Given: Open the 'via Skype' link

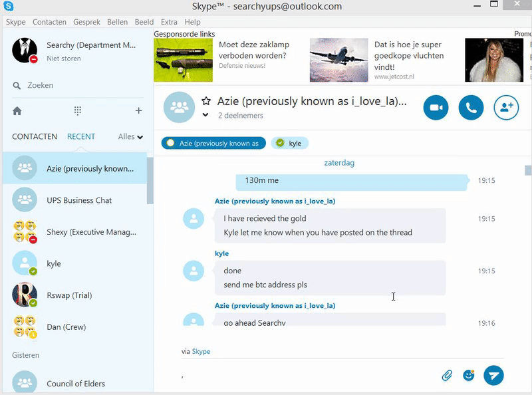Looking at the screenshot, I should pos(201,351).
